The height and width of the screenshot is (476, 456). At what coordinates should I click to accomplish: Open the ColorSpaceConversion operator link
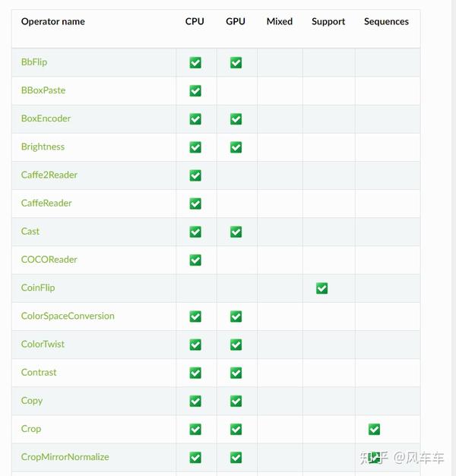(x=68, y=316)
